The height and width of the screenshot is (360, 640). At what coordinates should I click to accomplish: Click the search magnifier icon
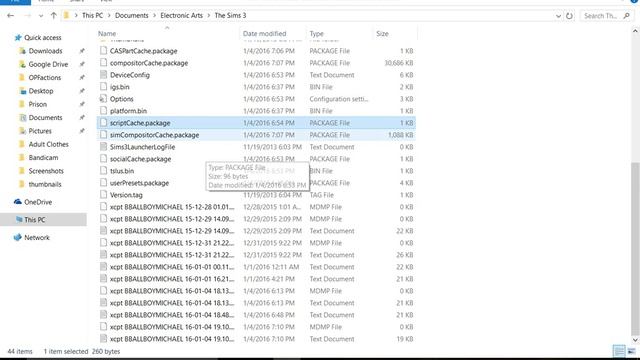pos(627,16)
